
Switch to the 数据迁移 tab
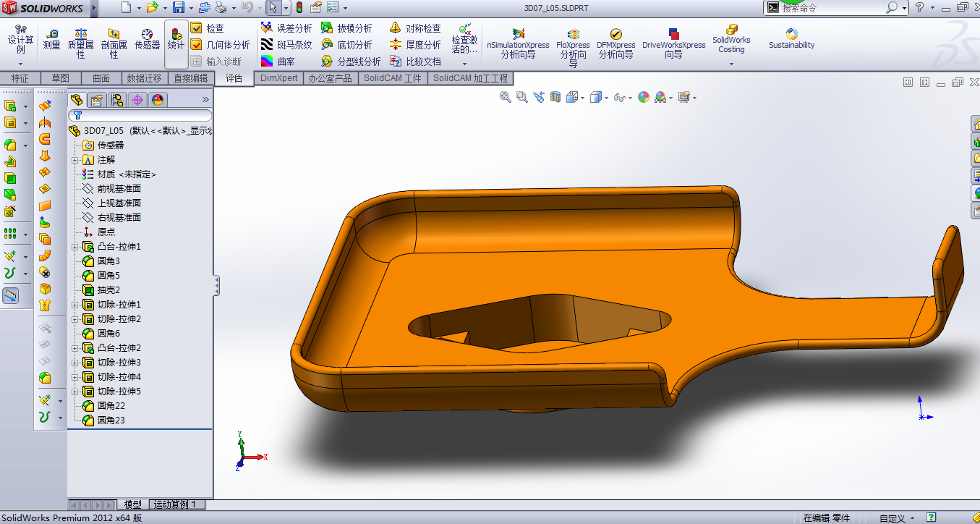coord(145,78)
